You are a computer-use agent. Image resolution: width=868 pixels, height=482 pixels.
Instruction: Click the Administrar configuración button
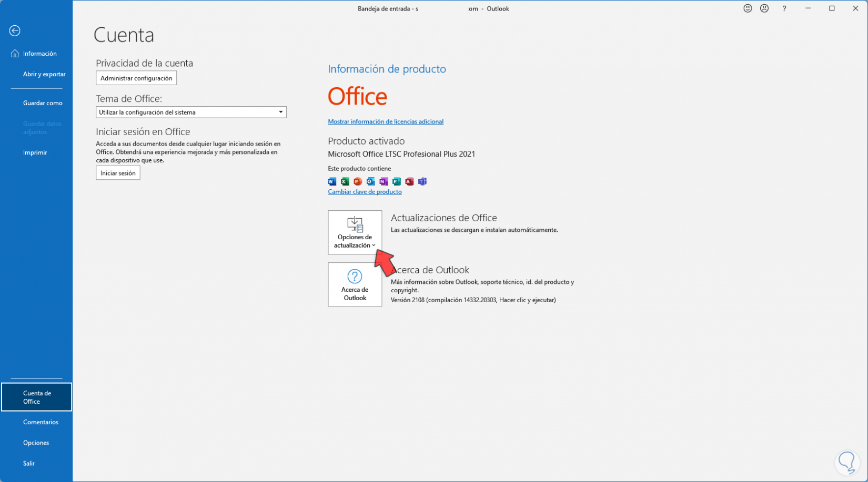click(x=136, y=78)
